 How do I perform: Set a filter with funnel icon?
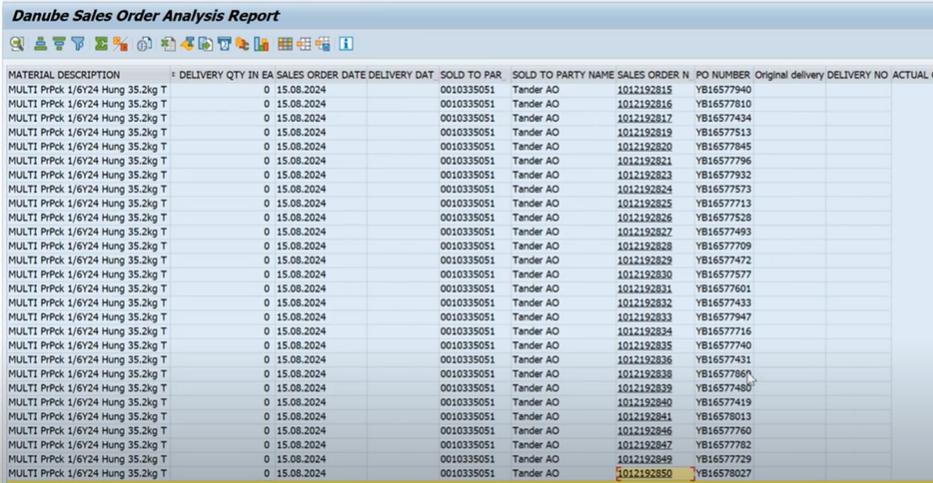pyautogui.click(x=78, y=43)
